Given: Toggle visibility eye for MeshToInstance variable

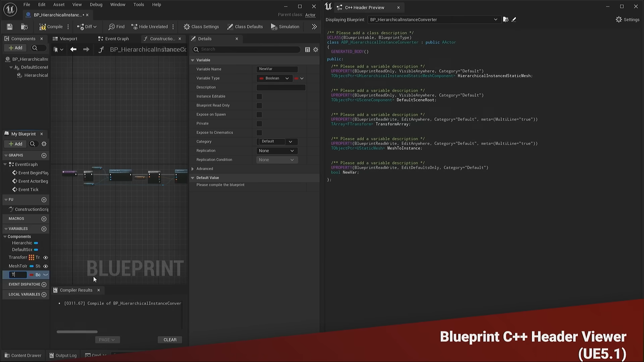Looking at the screenshot, I should (46, 266).
